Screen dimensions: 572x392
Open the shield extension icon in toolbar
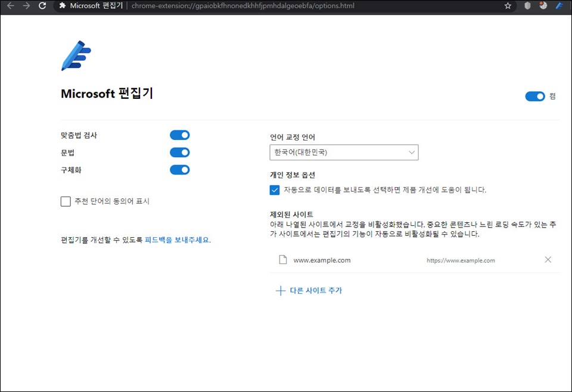coord(527,6)
